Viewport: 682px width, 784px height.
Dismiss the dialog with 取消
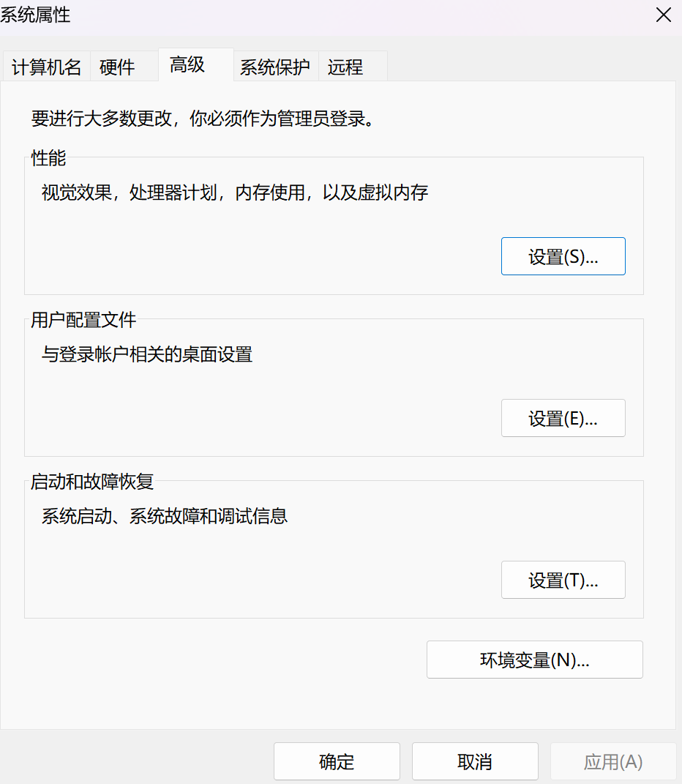point(474,761)
